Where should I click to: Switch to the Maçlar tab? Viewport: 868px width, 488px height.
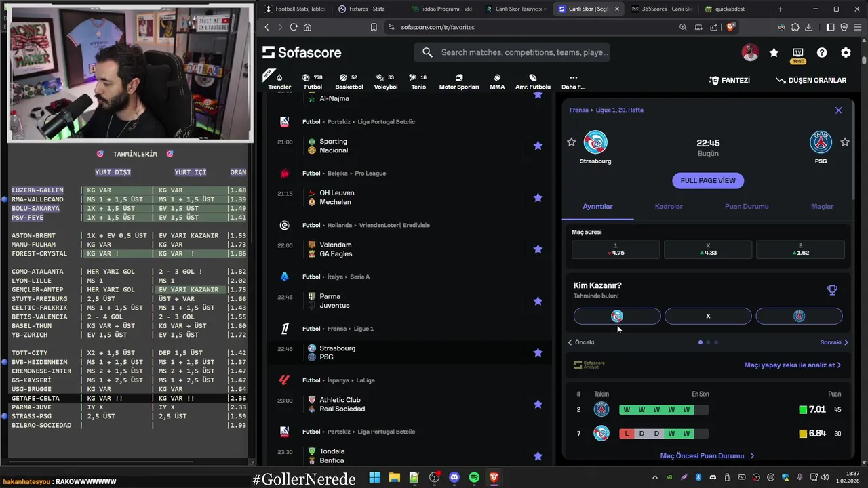[822, 206]
